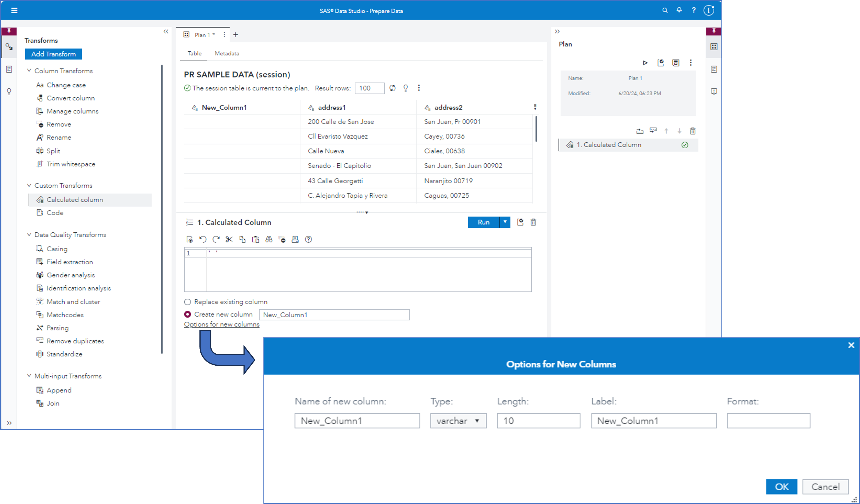Click the notifications bell icon

click(x=679, y=10)
